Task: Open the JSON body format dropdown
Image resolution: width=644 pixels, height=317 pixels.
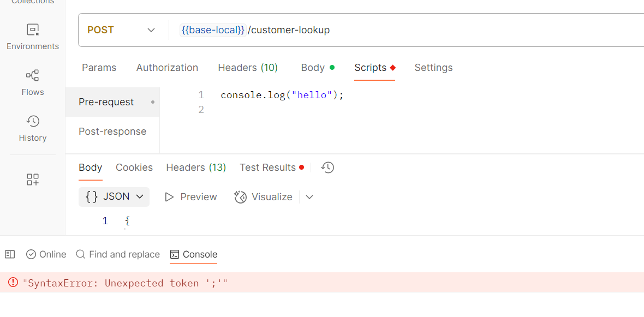Action: 114,196
